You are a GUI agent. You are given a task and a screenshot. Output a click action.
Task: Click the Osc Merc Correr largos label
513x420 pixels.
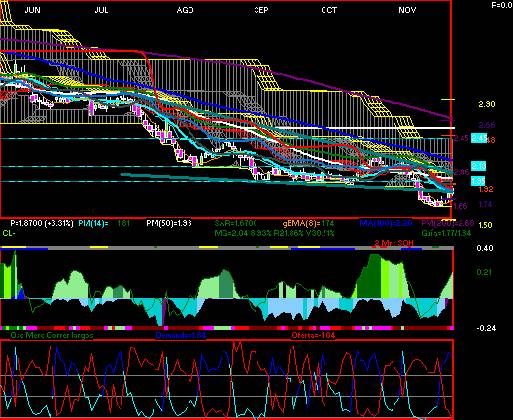(52, 335)
